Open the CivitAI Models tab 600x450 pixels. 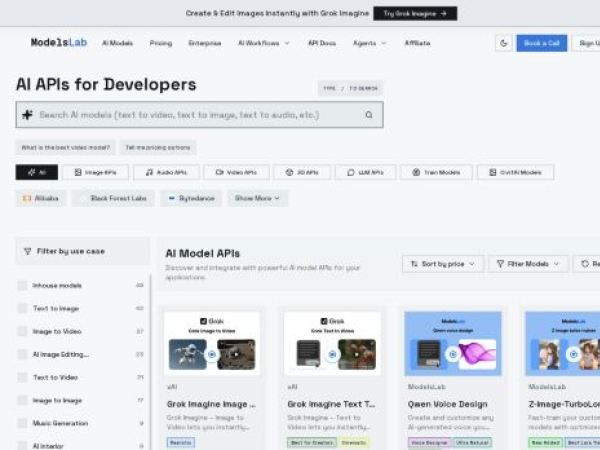(515, 172)
